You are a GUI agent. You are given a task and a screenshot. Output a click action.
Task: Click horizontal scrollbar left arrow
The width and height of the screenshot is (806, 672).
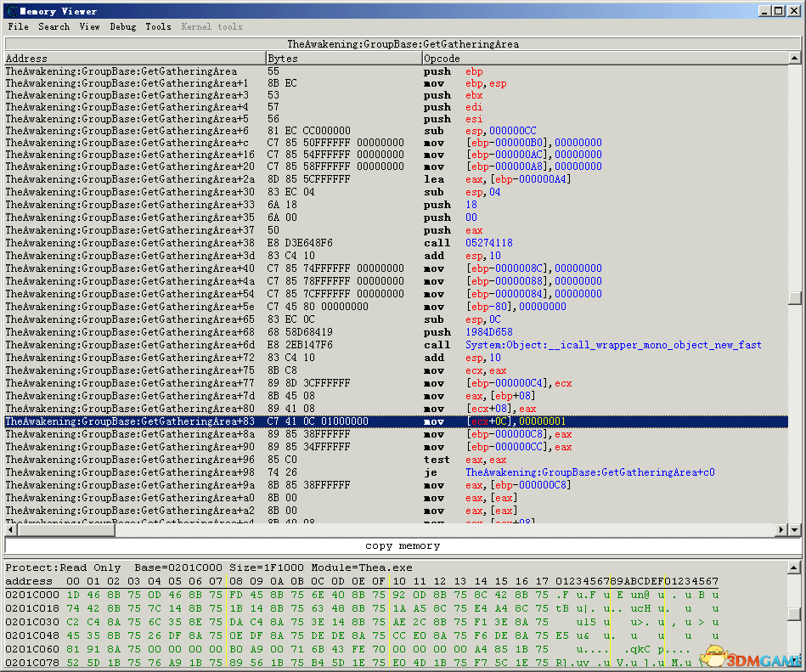click(10, 529)
